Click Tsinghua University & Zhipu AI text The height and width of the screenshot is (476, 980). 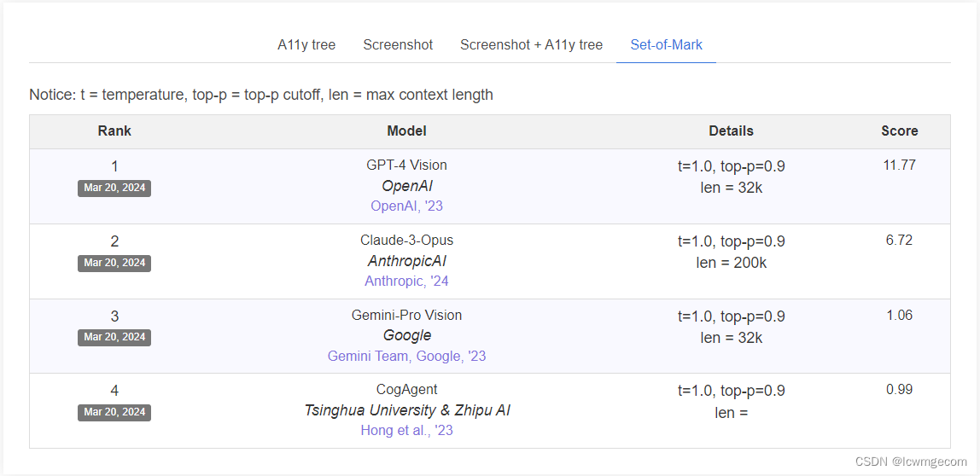[407, 410]
